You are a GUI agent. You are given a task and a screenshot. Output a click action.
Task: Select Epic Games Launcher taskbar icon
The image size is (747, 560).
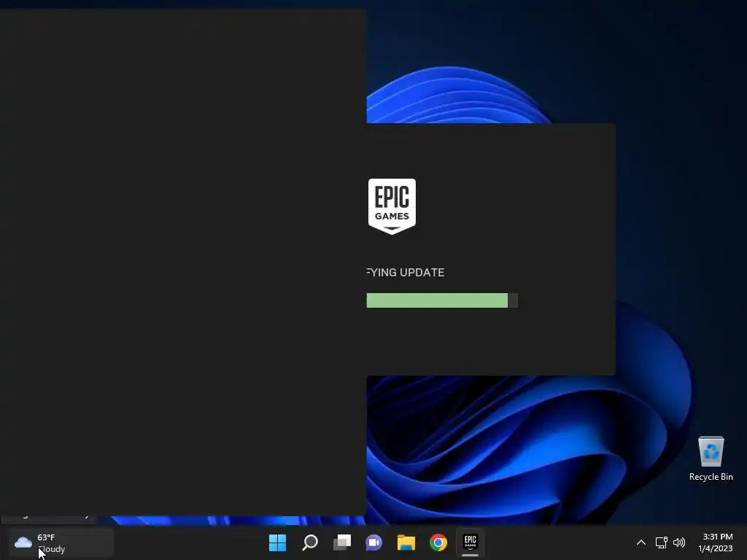point(471,542)
